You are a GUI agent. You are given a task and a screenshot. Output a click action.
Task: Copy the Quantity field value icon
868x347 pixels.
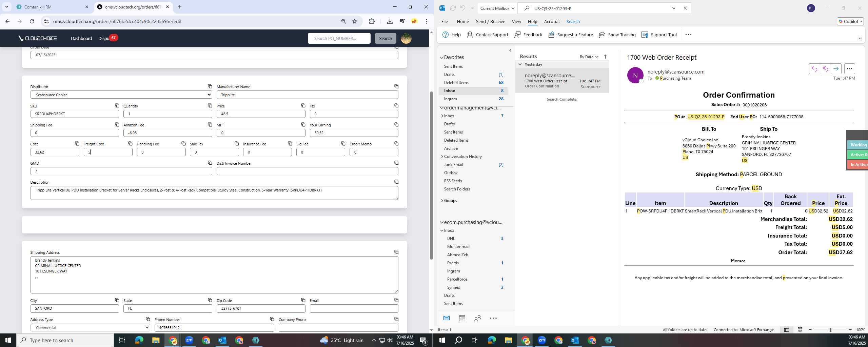210,106
